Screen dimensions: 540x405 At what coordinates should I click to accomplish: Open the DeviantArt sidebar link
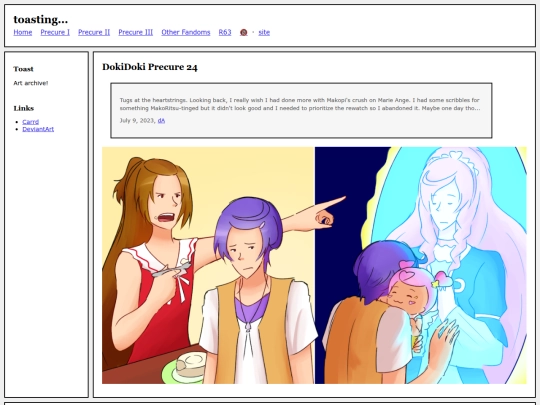(38, 129)
